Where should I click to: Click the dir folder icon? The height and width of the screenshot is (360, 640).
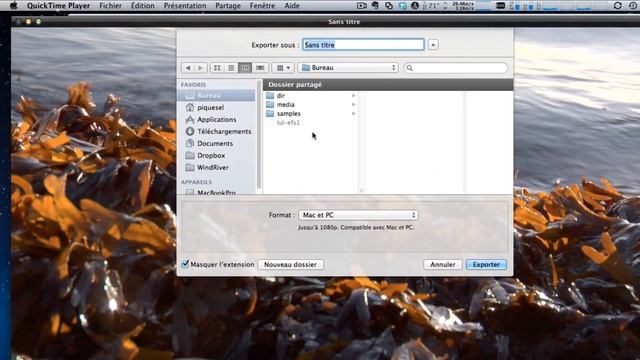click(270, 96)
